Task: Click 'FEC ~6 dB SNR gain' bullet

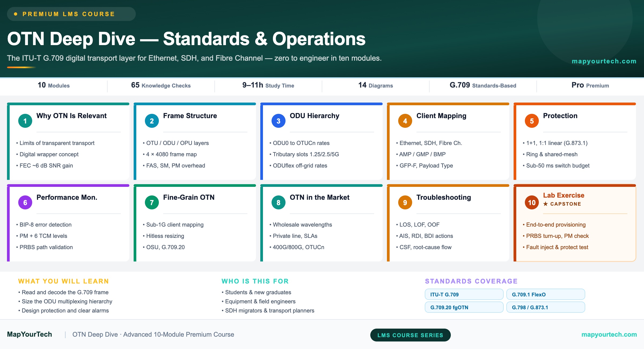Action: pyautogui.click(x=45, y=166)
